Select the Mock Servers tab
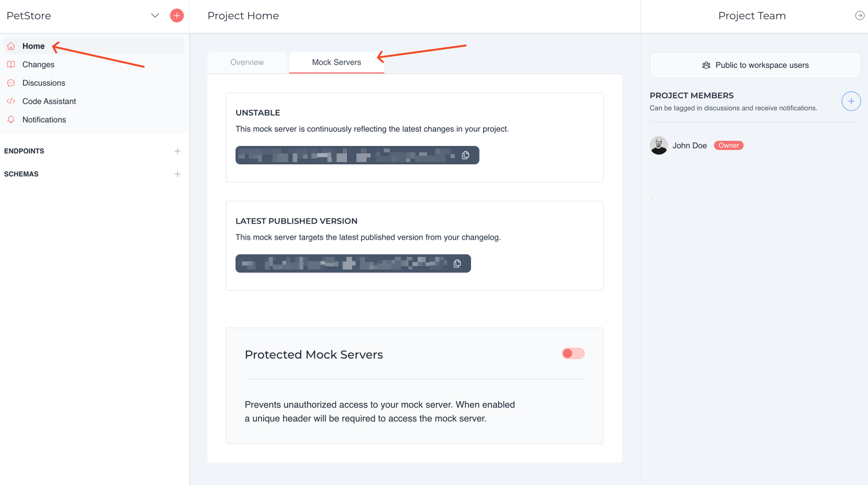Viewport: 868px width, 485px height. pyautogui.click(x=337, y=62)
